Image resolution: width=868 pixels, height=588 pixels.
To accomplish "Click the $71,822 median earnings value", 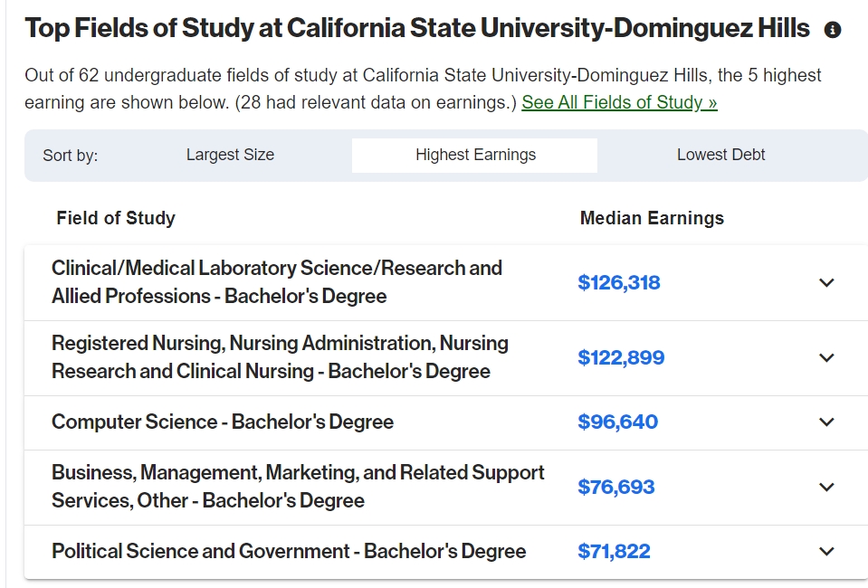I will click(x=614, y=552).
